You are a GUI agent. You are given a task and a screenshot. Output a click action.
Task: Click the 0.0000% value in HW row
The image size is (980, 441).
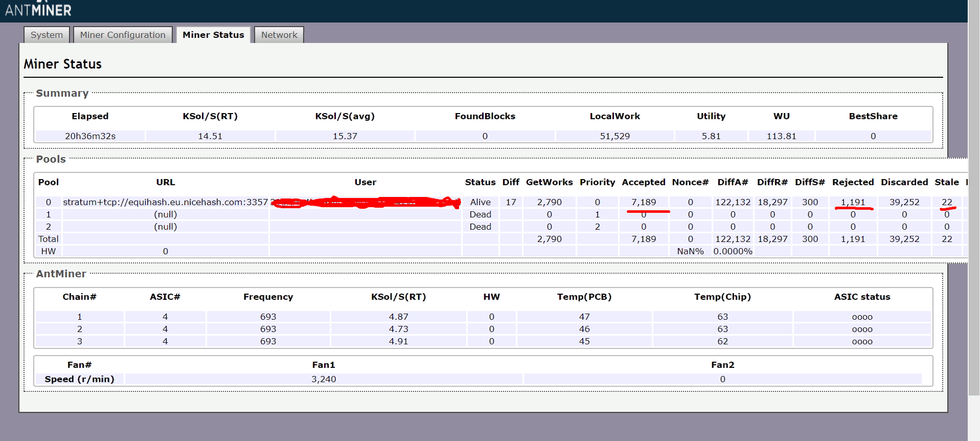pyautogui.click(x=733, y=251)
